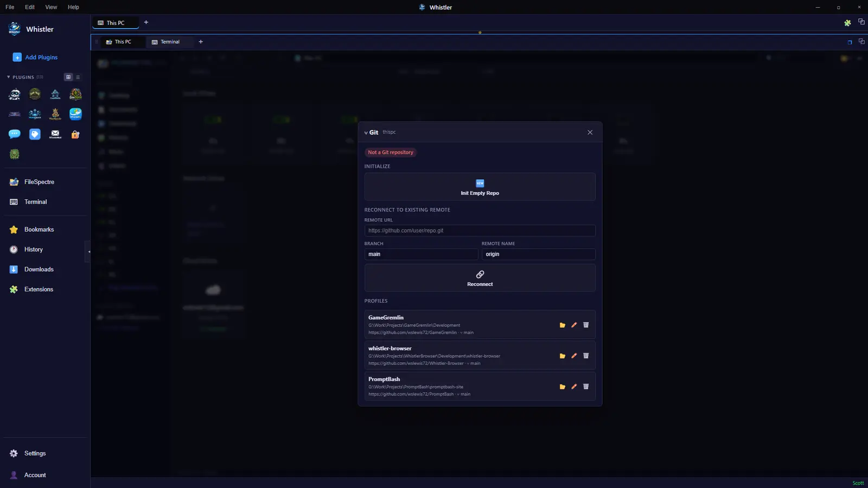Click Add Plugins
868x488 pixels.
tap(35, 57)
